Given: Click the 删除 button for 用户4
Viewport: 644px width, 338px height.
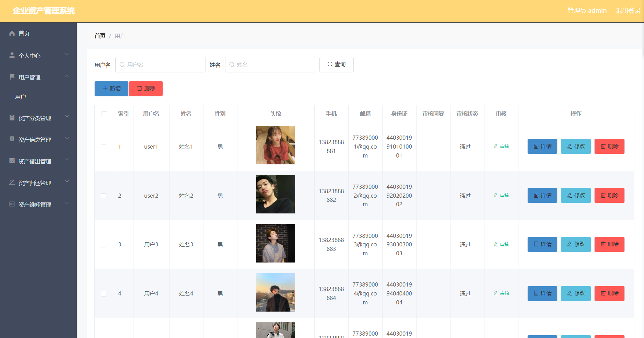Looking at the screenshot, I should 609,293.
